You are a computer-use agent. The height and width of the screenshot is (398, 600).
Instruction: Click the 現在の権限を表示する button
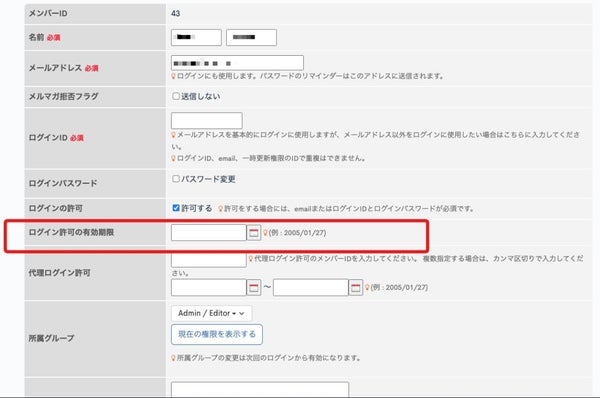pos(217,334)
